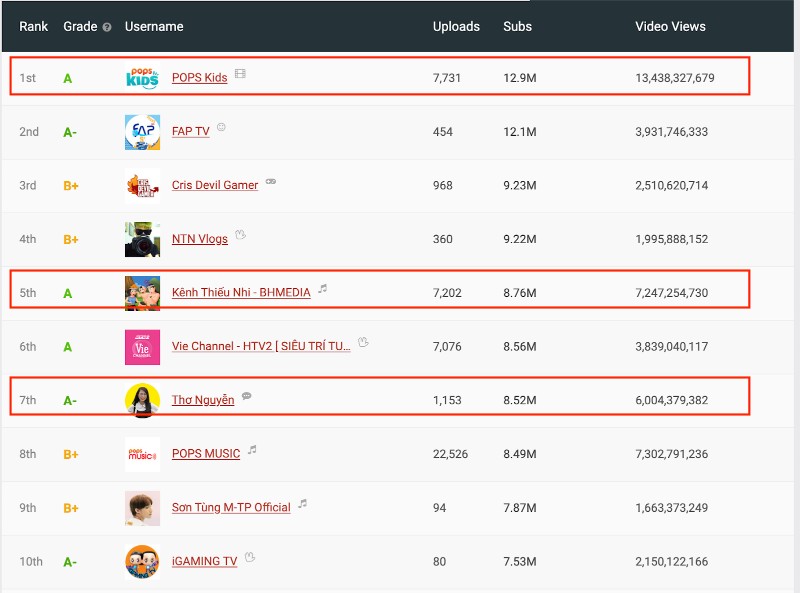The width and height of the screenshot is (800, 593).
Task: Open the Kênh Thiếu Nhi - BHMEDIA link
Action: (241, 292)
